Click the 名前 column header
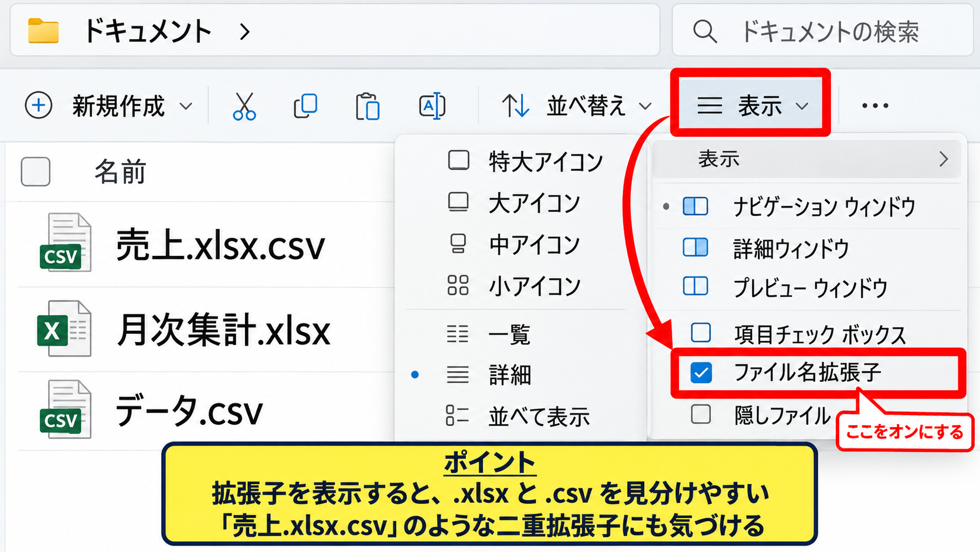Viewport: 980px width, 552px height. pyautogui.click(x=120, y=172)
